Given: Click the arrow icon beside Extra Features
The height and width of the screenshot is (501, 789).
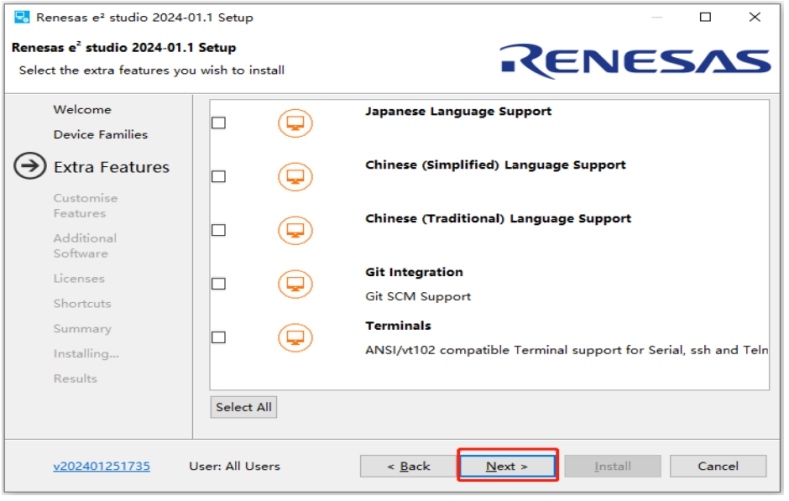Looking at the screenshot, I should pyautogui.click(x=30, y=167).
